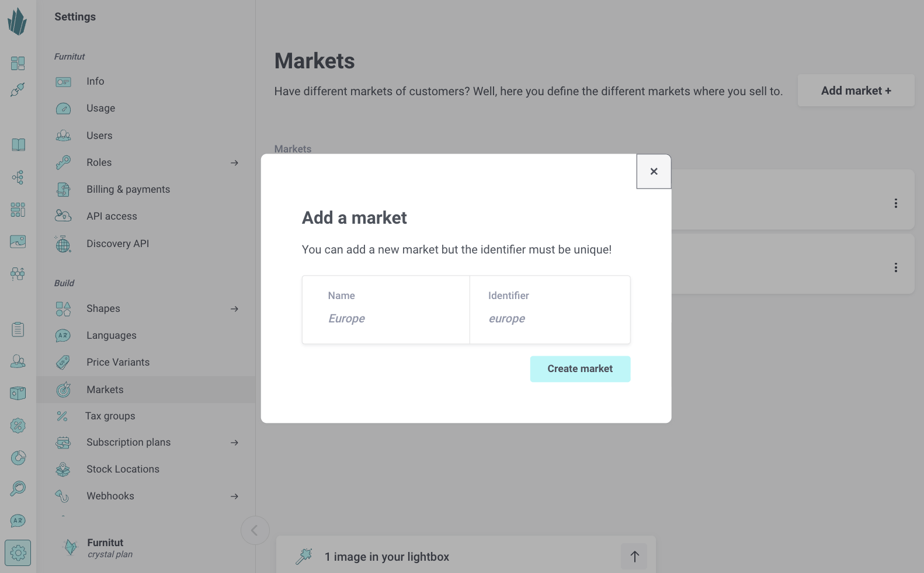
Task: Go to Billing & payments settings
Action: click(128, 189)
